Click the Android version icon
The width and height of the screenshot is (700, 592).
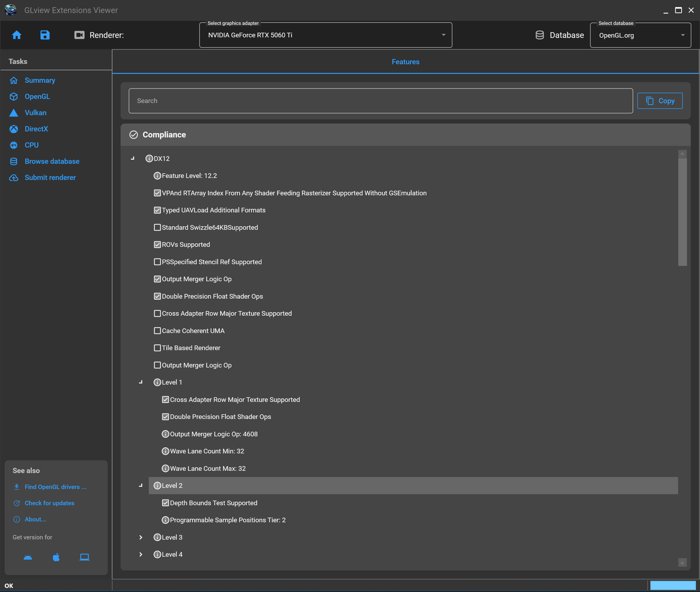28,558
